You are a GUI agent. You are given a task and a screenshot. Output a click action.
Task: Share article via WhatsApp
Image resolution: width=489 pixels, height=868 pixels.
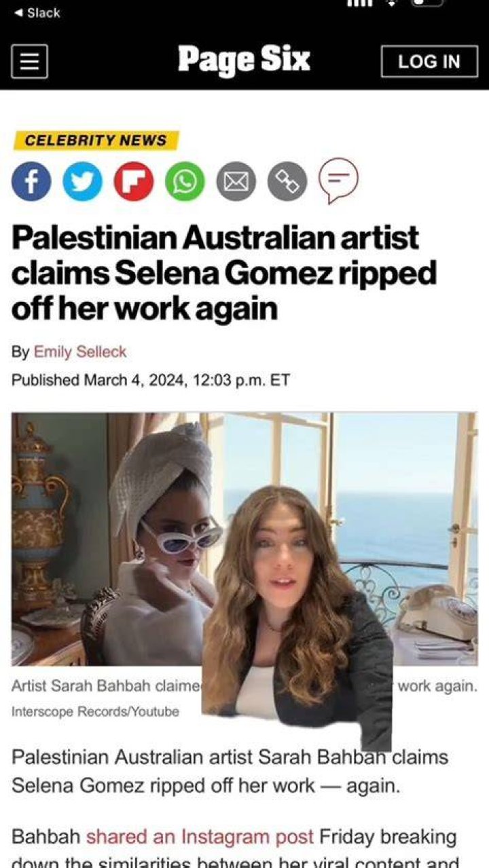[x=185, y=181]
